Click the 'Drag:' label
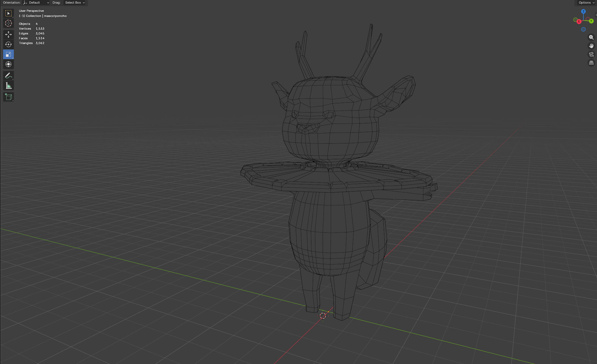This screenshot has width=597, height=364. point(57,3)
